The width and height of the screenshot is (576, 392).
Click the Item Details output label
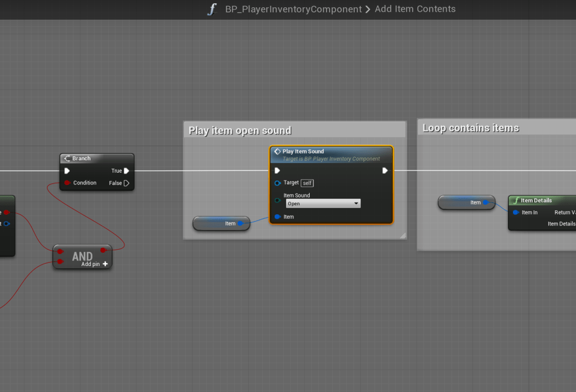[562, 223]
